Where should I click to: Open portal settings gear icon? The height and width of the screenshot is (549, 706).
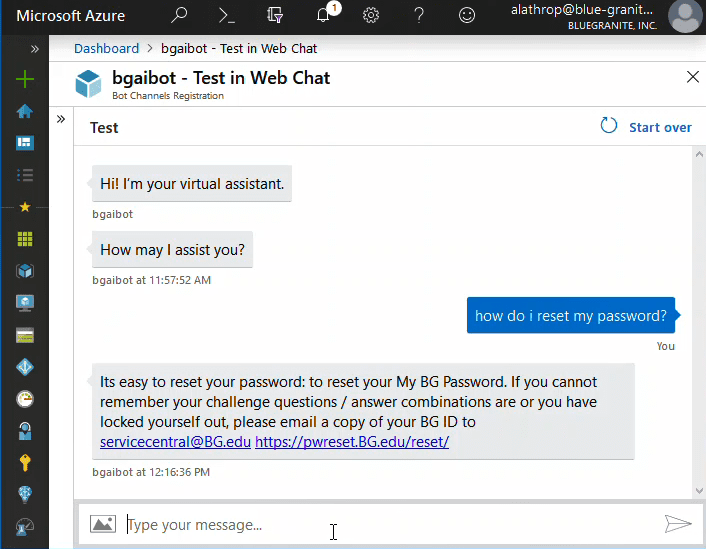coord(371,15)
